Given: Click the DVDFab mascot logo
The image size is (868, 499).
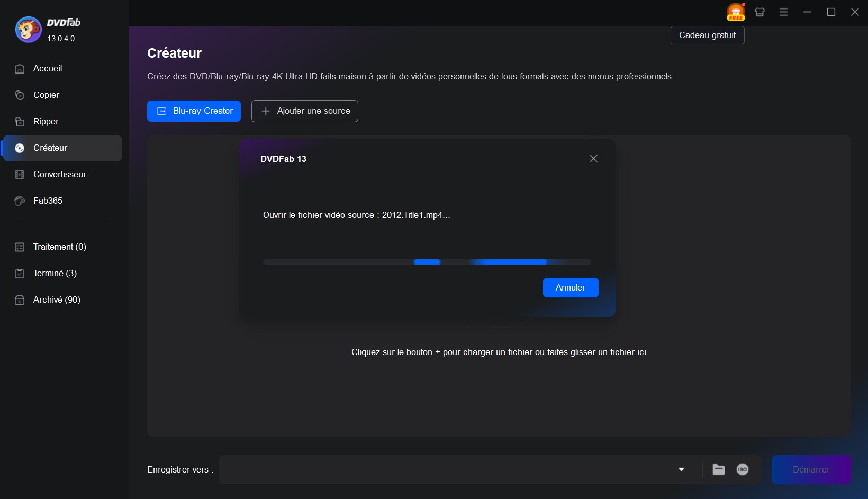Looking at the screenshot, I should point(28,29).
